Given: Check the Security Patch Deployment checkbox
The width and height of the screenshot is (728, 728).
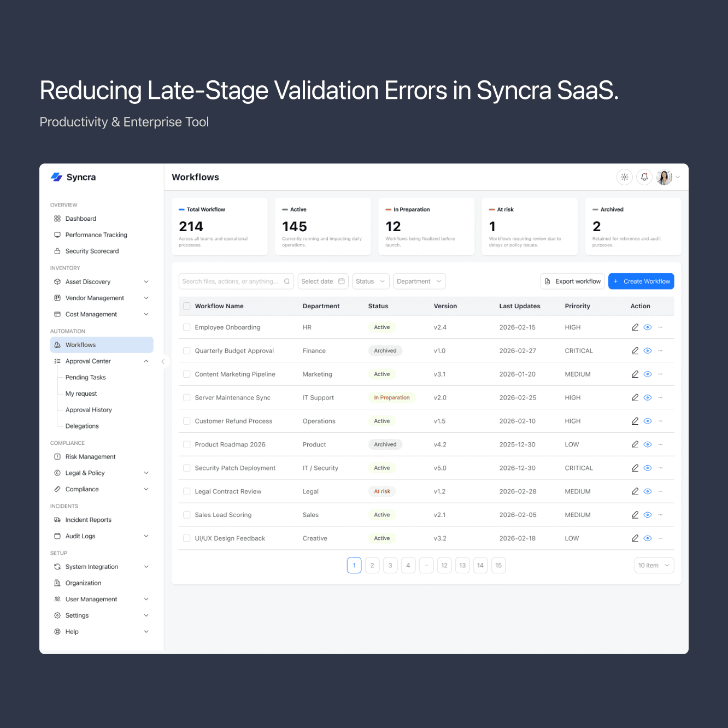Looking at the screenshot, I should pyautogui.click(x=187, y=468).
